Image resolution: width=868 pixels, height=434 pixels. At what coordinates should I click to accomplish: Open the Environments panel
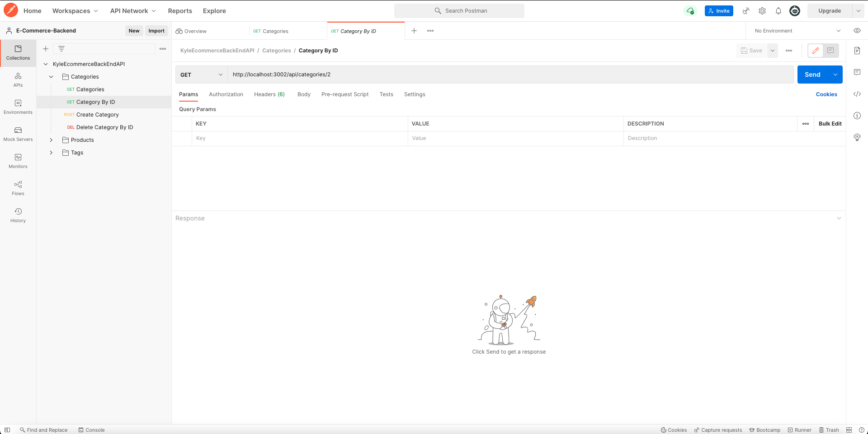[x=18, y=107]
